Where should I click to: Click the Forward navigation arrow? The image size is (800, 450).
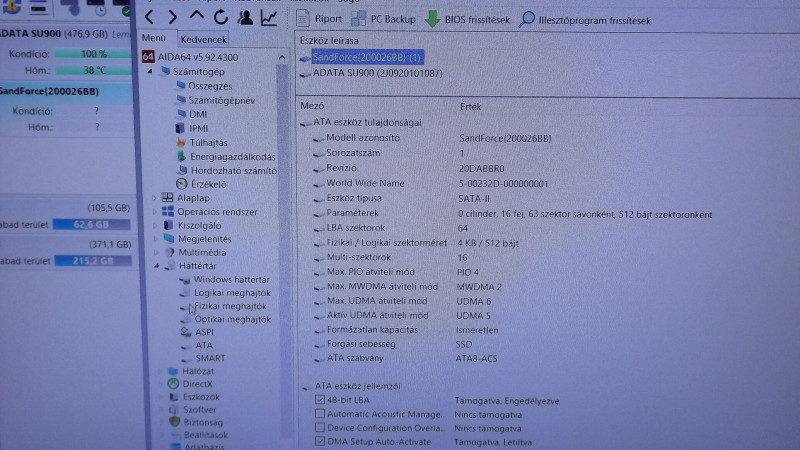(x=172, y=17)
